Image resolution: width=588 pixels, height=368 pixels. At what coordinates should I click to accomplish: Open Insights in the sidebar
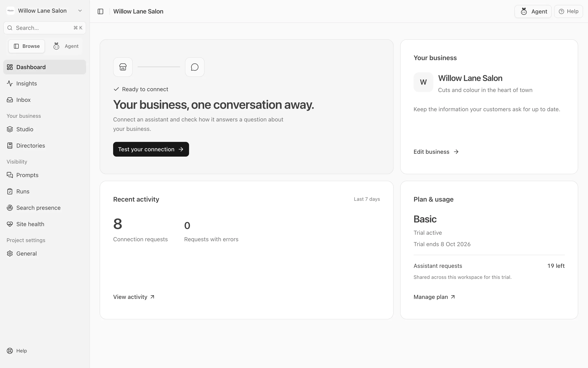[45, 83]
